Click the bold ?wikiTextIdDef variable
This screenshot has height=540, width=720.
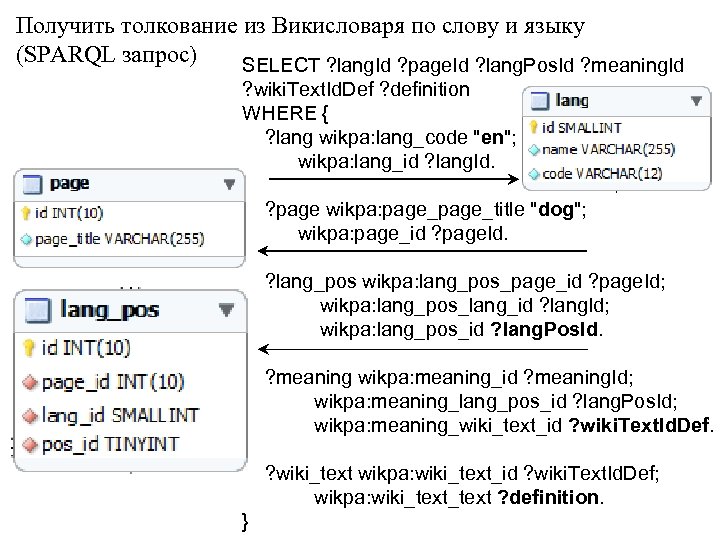coord(638,425)
